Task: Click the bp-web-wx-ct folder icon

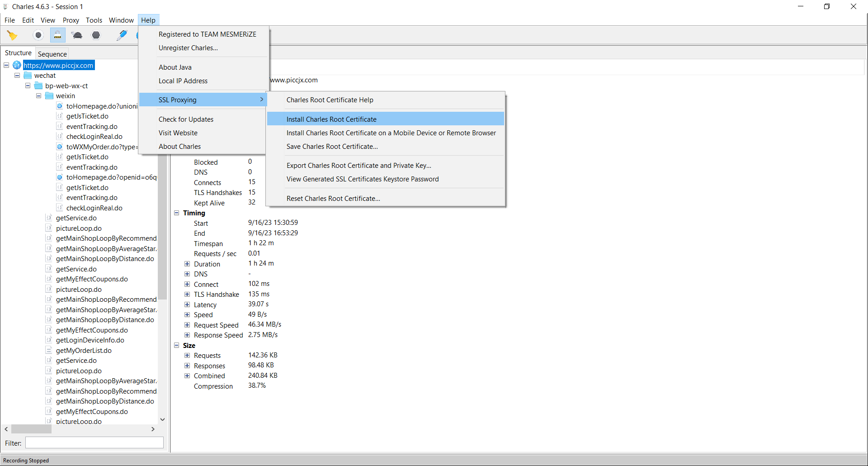Action: coord(38,86)
